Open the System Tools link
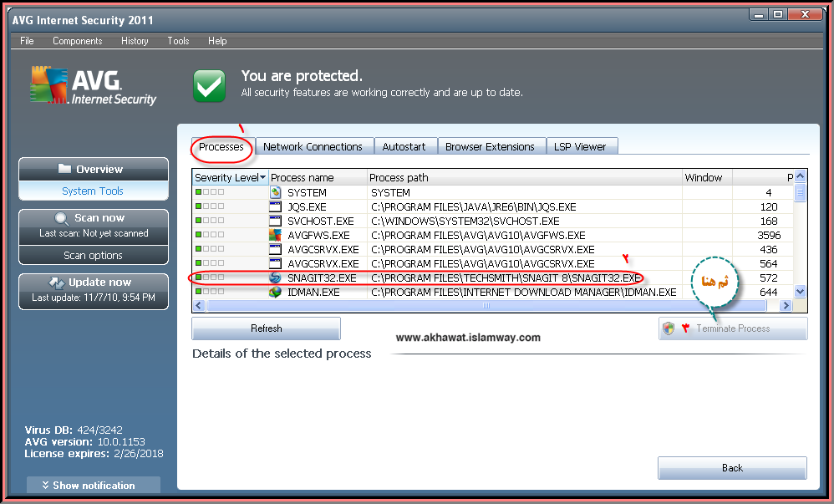This screenshot has height=504, width=834. pos(93,191)
